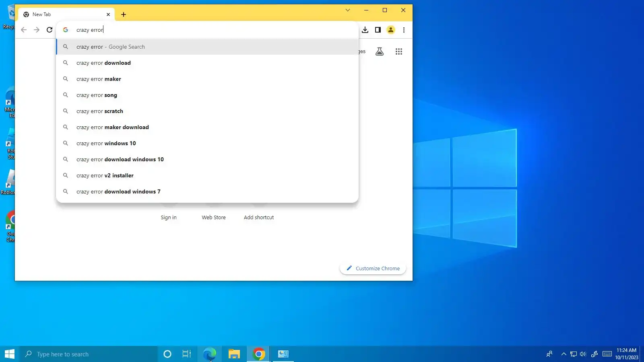
Task: Open the People icon in system tray
Action: pos(549,354)
